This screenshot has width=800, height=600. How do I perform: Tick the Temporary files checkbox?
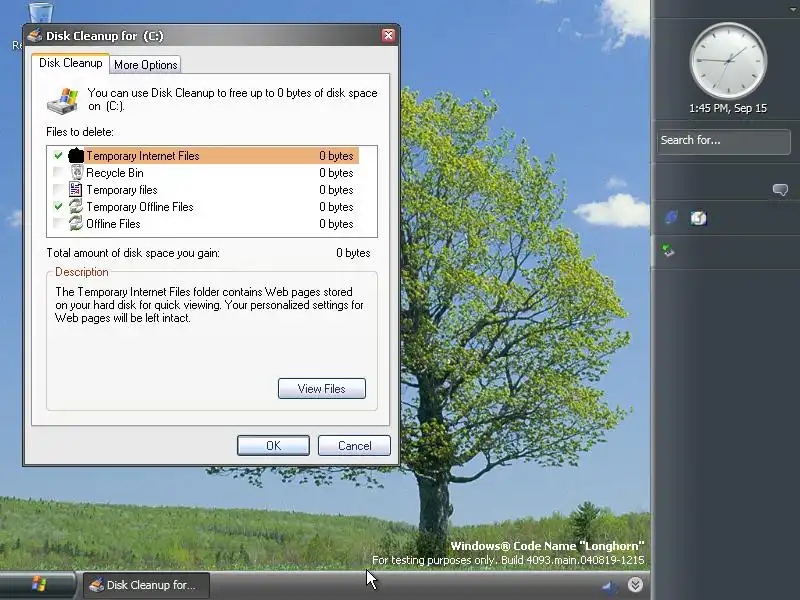pos(58,190)
